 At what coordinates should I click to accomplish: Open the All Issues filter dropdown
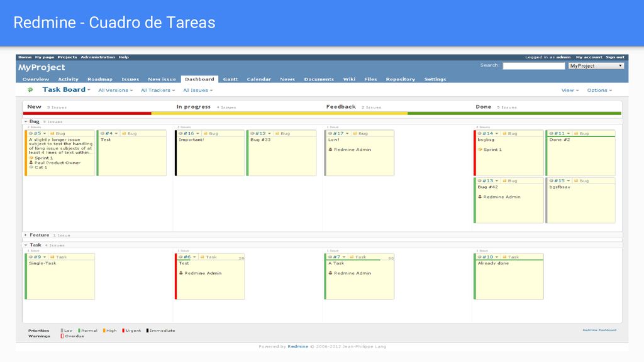[x=197, y=90]
